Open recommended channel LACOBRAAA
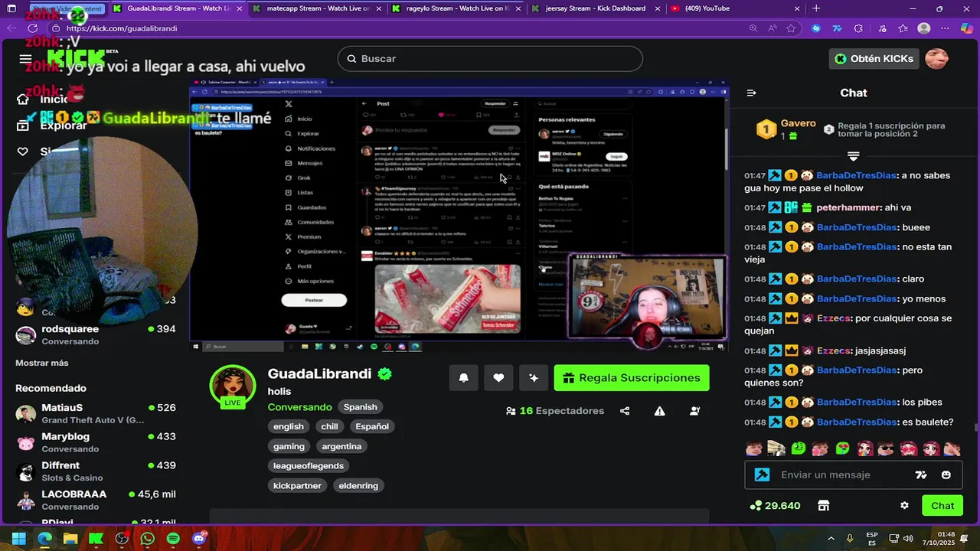The height and width of the screenshot is (551, 980). point(96,500)
